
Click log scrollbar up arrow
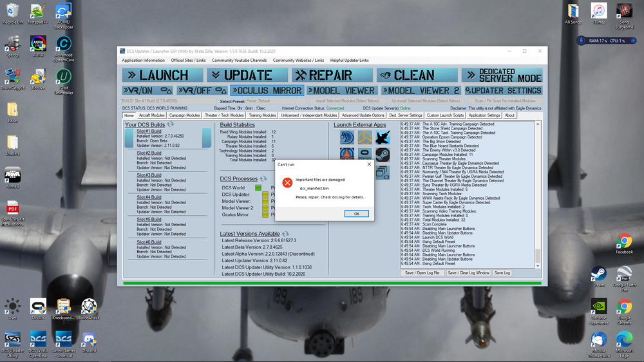538,124
